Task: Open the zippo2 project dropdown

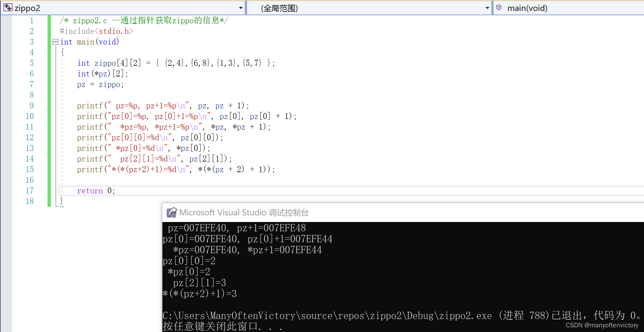Action: click(x=241, y=8)
